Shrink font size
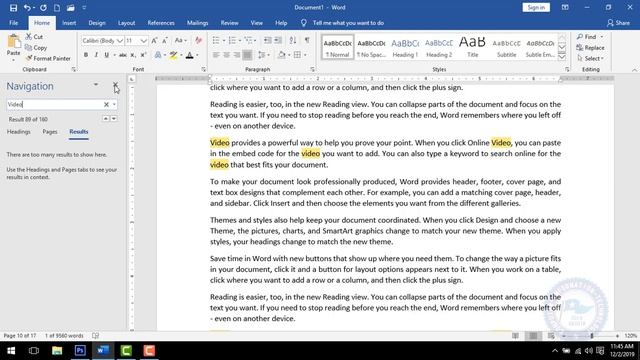Viewport: 640px width, 360px height. click(165, 40)
